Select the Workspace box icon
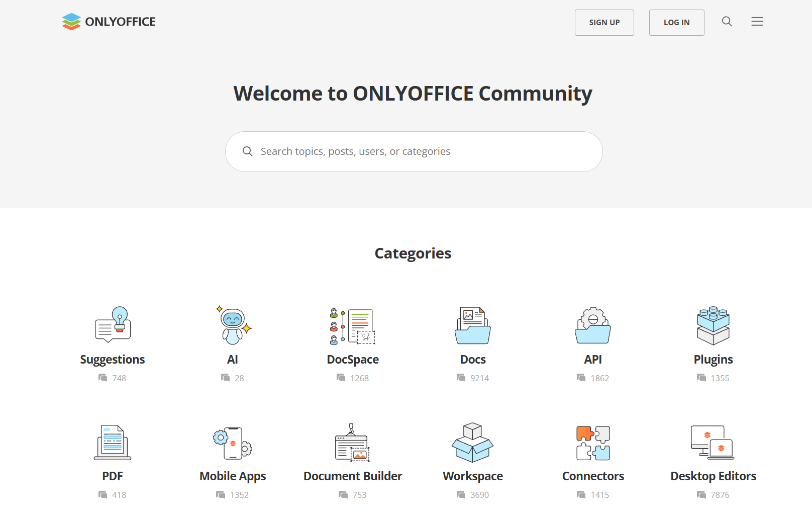812x521 pixels. [x=473, y=443]
